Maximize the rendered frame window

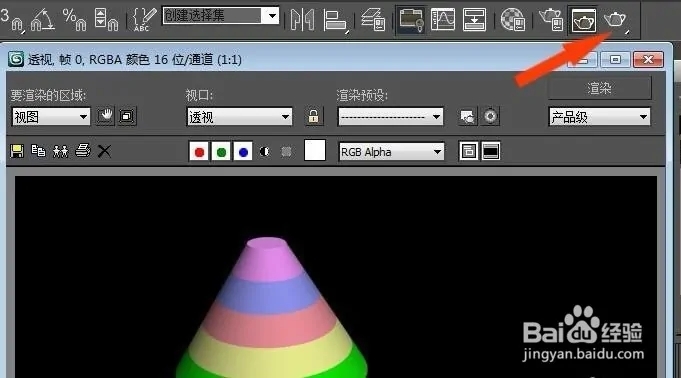pyautogui.click(x=615, y=60)
